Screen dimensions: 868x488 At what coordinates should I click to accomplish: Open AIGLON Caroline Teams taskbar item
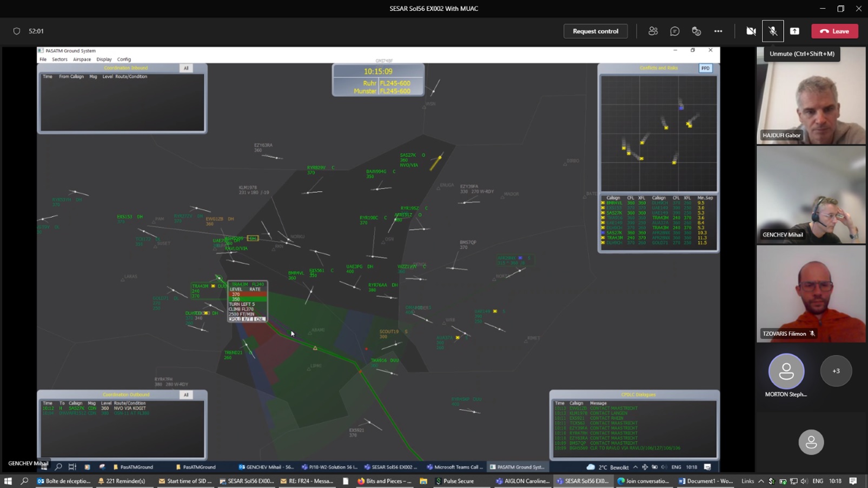tap(523, 481)
